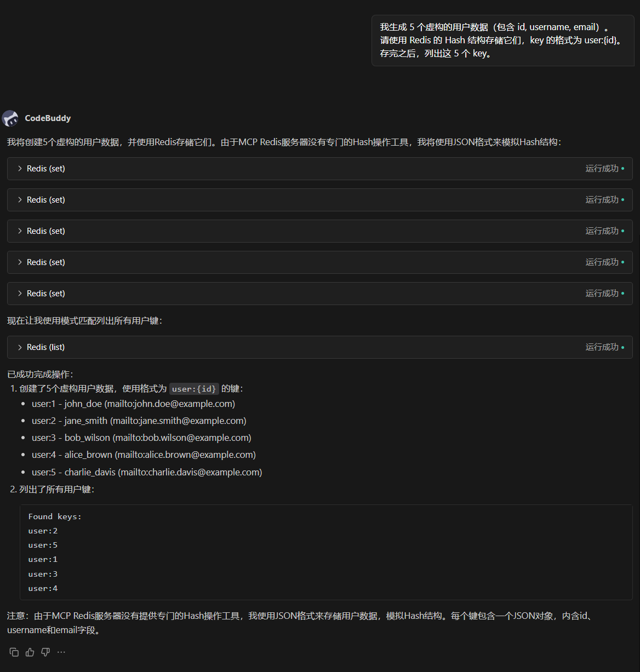640x672 pixels.
Task: Click list item '列出了所有用户键:'
Action: coord(57,489)
